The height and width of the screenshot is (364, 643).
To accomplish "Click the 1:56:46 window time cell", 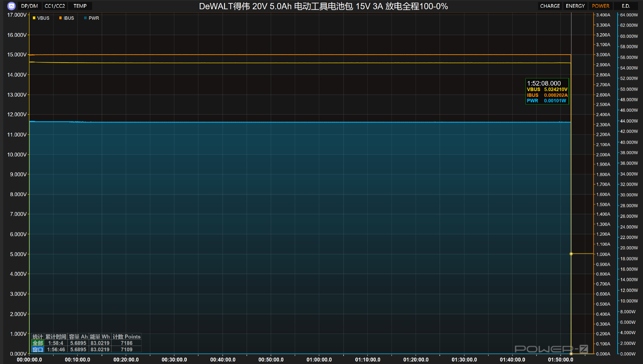I will click(56, 350).
